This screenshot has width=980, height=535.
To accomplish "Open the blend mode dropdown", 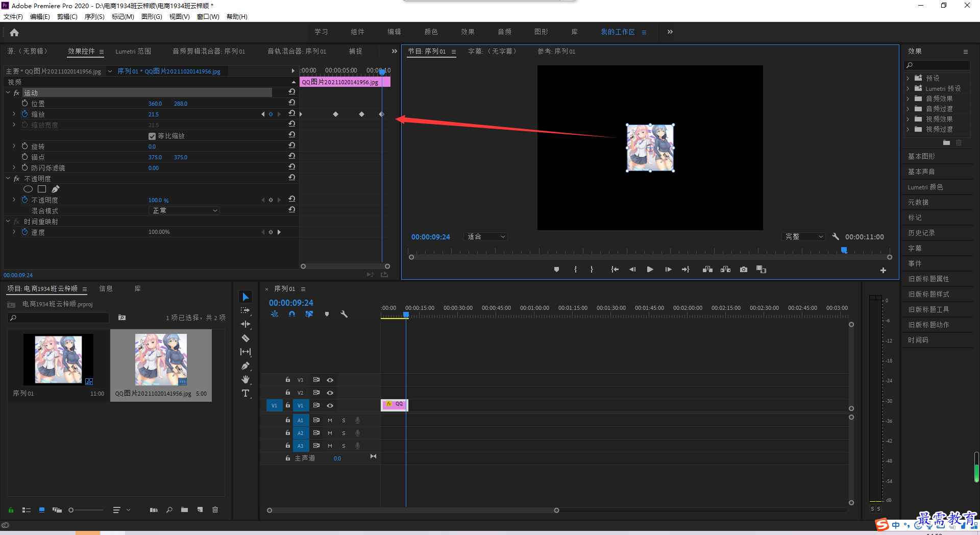I will (x=184, y=210).
